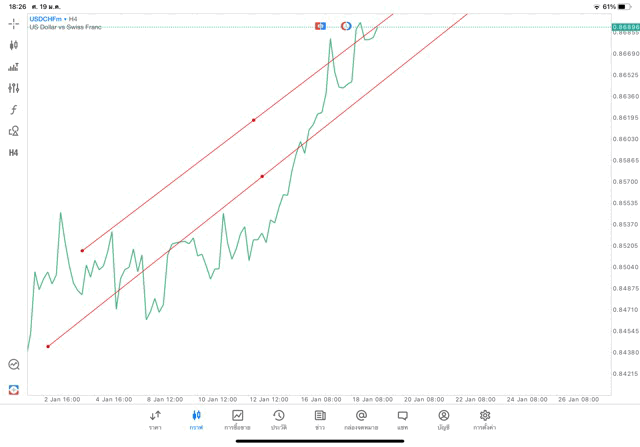Open the ข่าว (News) tab
Screen dimensions: 640x447
pyautogui.click(x=319, y=420)
